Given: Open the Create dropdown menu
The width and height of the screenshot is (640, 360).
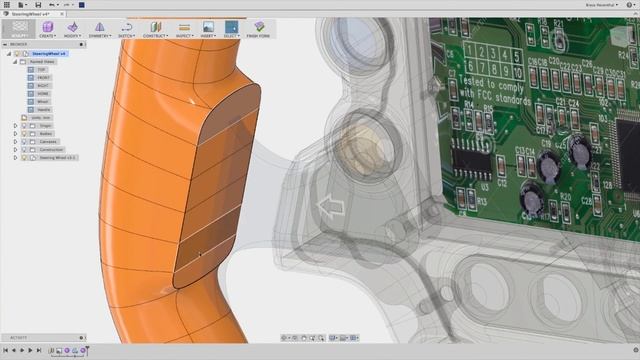Looking at the screenshot, I should point(48,36).
